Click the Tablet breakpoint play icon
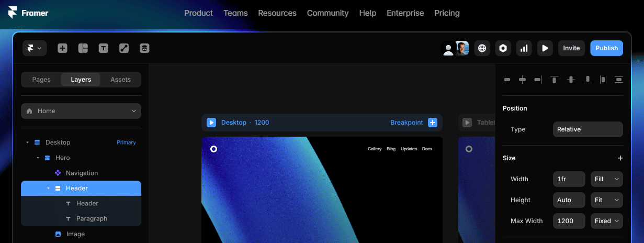Viewport: 644px width, 243px height. point(467,123)
